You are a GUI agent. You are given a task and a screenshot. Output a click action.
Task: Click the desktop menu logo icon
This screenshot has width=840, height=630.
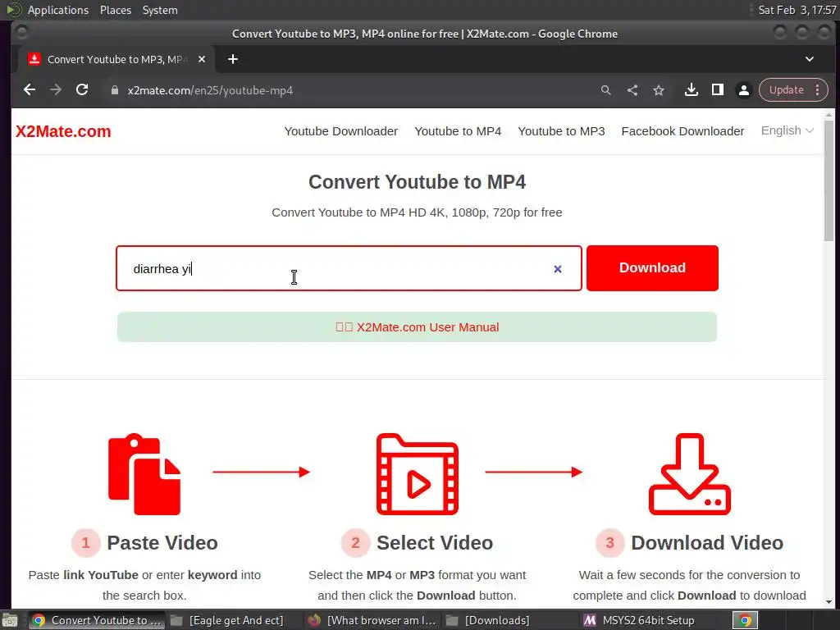pyautogui.click(x=13, y=10)
